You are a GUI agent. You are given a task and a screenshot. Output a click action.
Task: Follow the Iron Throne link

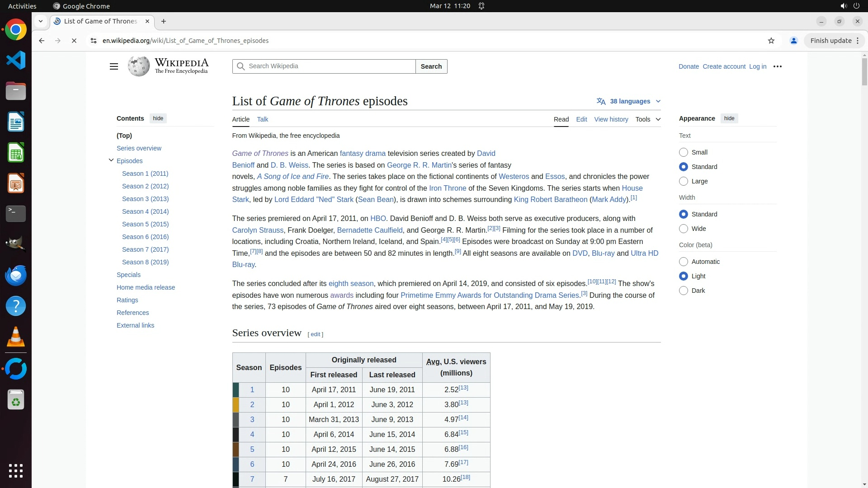pos(447,188)
